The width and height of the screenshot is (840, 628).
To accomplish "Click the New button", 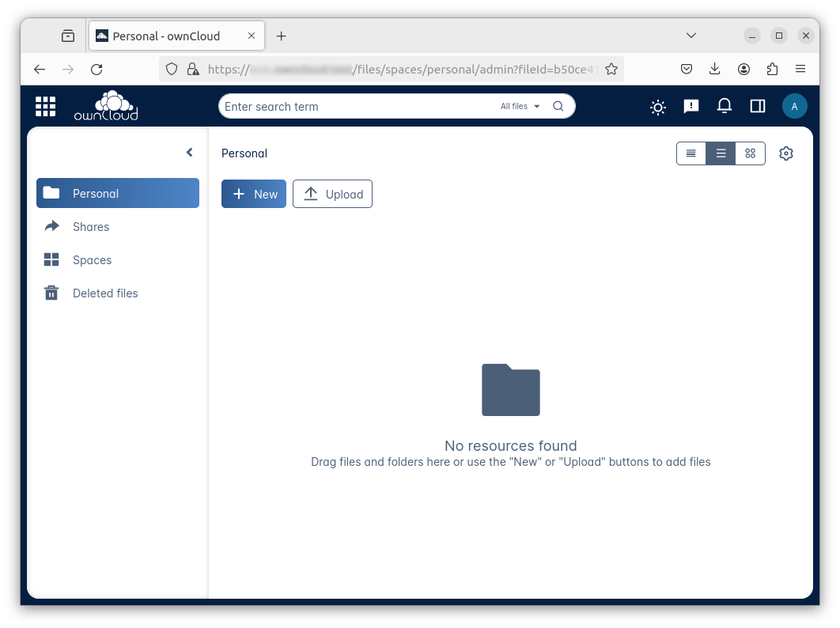I will [x=254, y=194].
